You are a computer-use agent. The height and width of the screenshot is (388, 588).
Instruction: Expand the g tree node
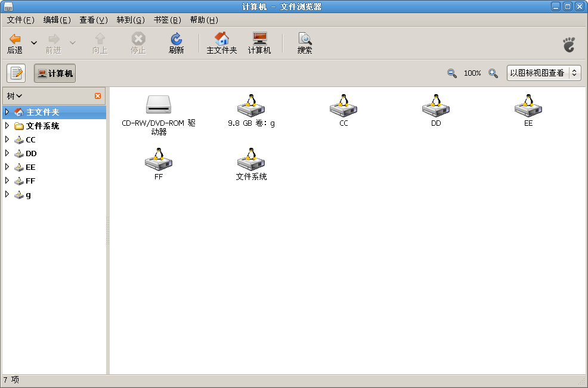pos(7,194)
